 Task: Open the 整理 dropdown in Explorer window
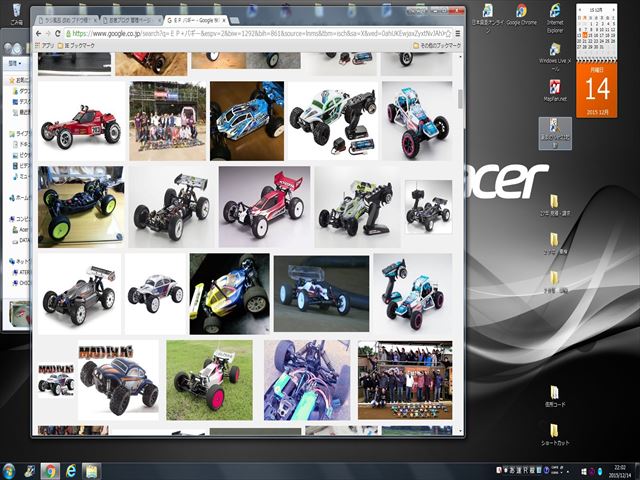point(15,64)
